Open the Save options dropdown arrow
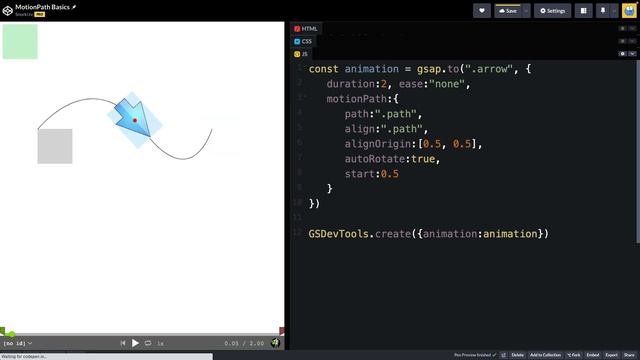640x360 pixels. pos(526,11)
